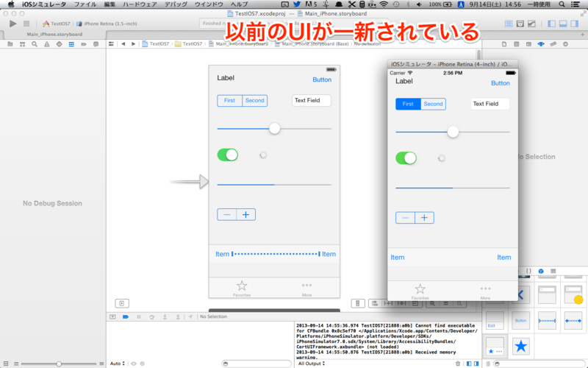Image resolution: width=588 pixels, height=368 pixels.
Task: Select the Version editor icon
Action: pyautogui.click(x=531, y=24)
